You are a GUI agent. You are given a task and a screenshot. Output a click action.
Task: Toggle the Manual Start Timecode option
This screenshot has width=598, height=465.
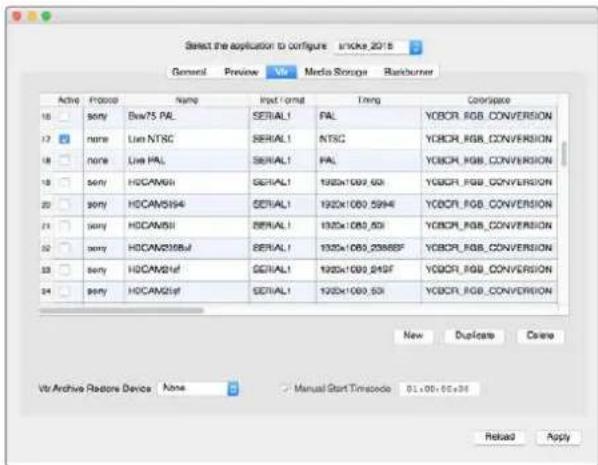point(285,389)
